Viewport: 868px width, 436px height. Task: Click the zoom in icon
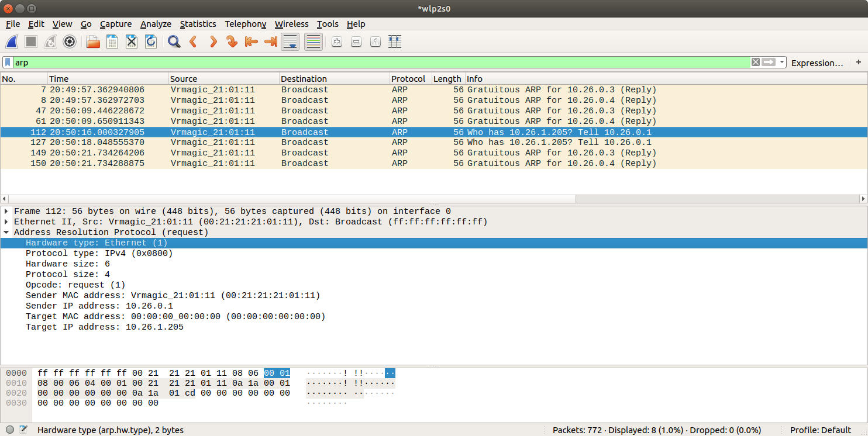(x=336, y=41)
